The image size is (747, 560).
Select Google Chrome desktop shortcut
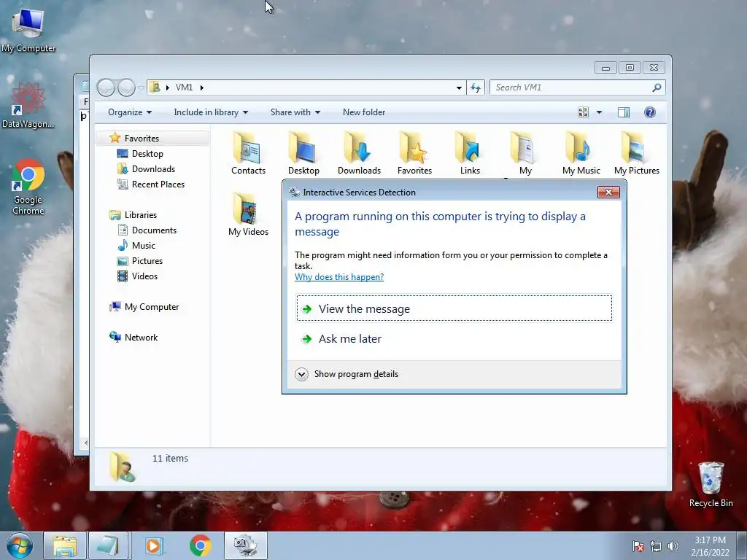coord(28,187)
